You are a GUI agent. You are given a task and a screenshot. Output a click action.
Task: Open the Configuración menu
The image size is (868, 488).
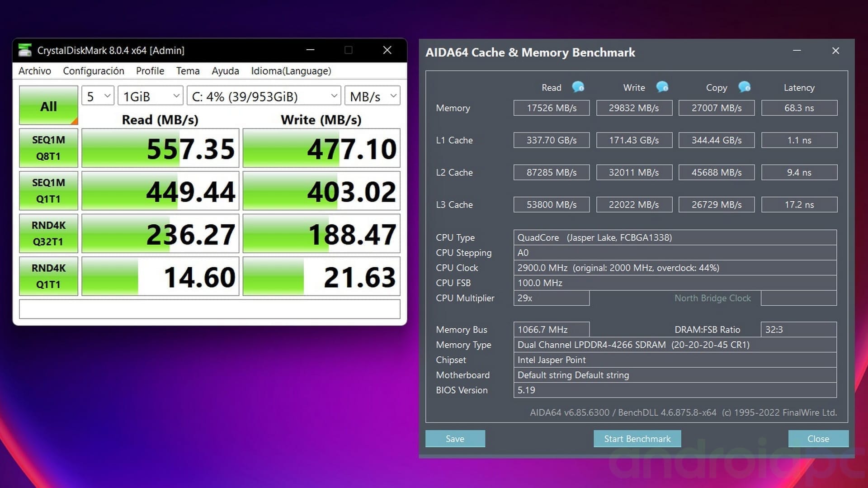point(94,71)
